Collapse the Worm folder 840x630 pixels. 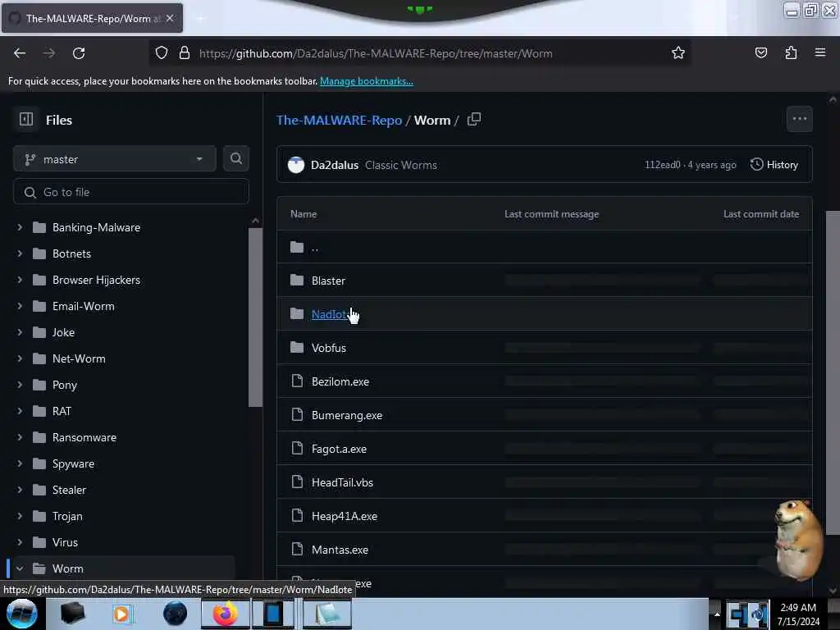click(20, 568)
